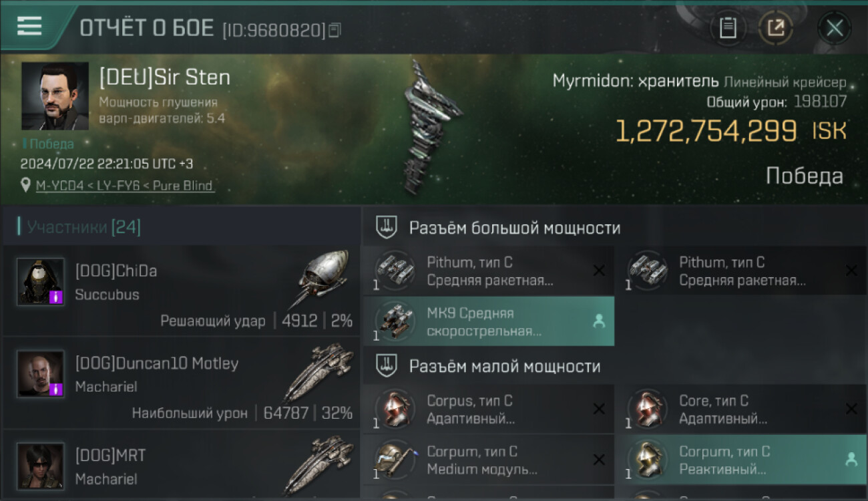868x501 pixels.
Task: Select the MK9 medium autocannon module
Action: coord(489,321)
